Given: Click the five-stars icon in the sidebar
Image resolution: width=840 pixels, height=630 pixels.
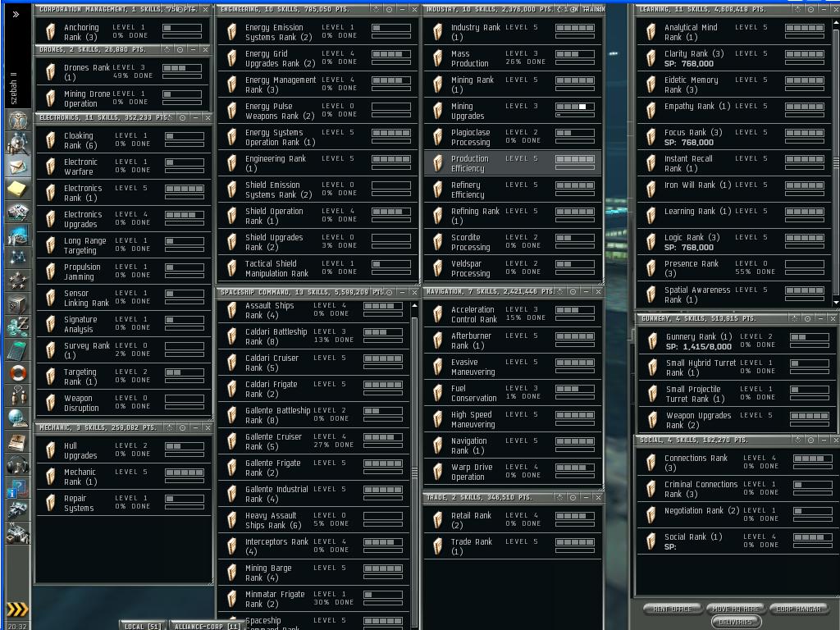Looking at the screenshot, I should tap(18, 281).
